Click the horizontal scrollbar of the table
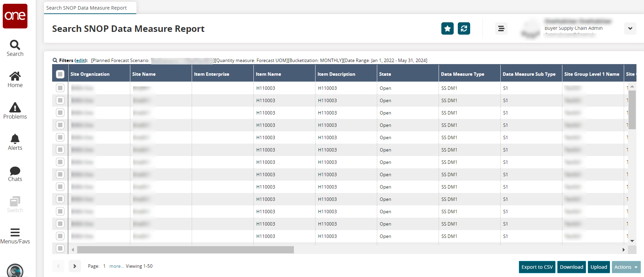Viewport: 644px width, 277px height. pyautogui.click(x=185, y=250)
